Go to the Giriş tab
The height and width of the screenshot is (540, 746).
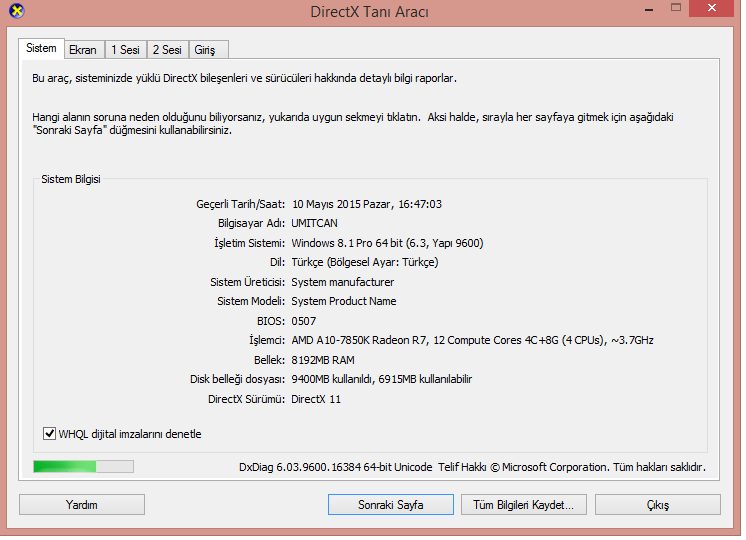(208, 50)
